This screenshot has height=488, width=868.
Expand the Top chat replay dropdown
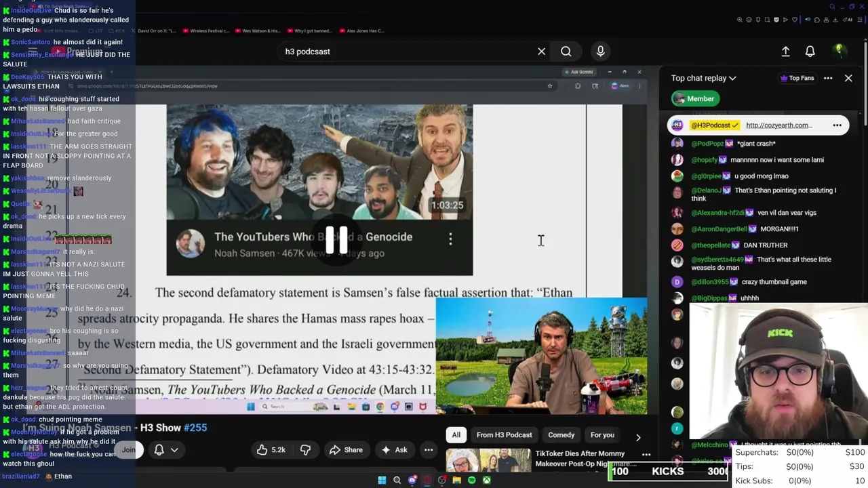tap(703, 78)
